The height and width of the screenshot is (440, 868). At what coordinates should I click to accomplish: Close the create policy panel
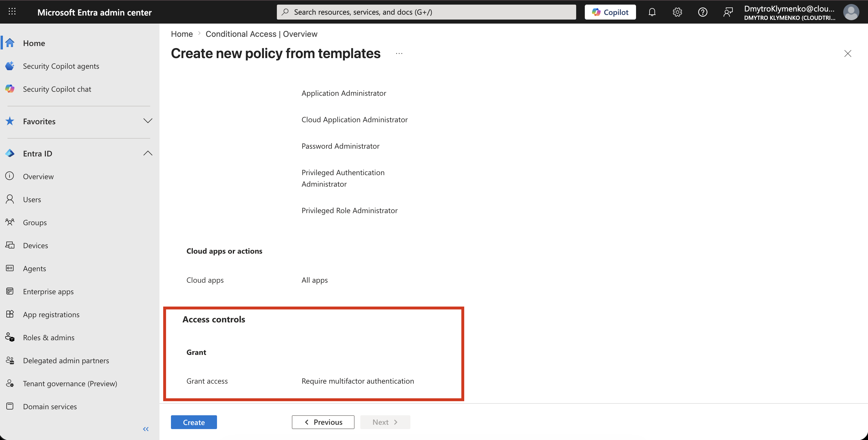[x=848, y=53]
